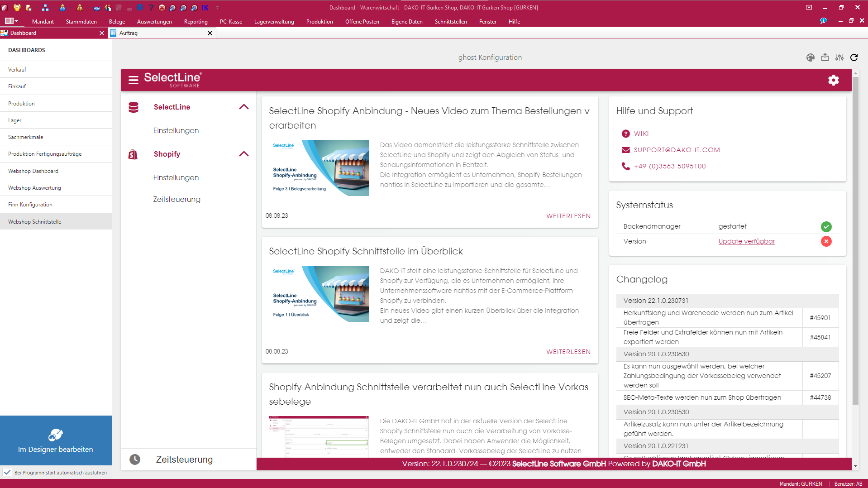This screenshot has height=488, width=868.
Task: Toggle Bei Programmstart automatisch ausführen
Action: (x=6, y=473)
